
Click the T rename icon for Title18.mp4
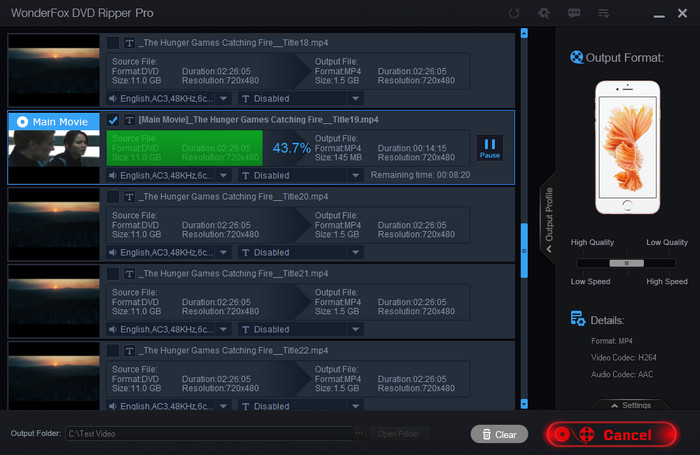(x=129, y=43)
